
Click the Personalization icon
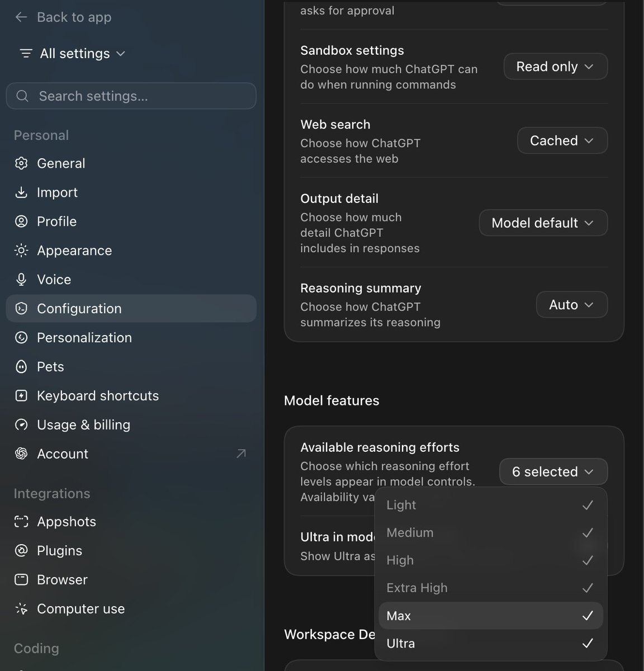click(21, 338)
